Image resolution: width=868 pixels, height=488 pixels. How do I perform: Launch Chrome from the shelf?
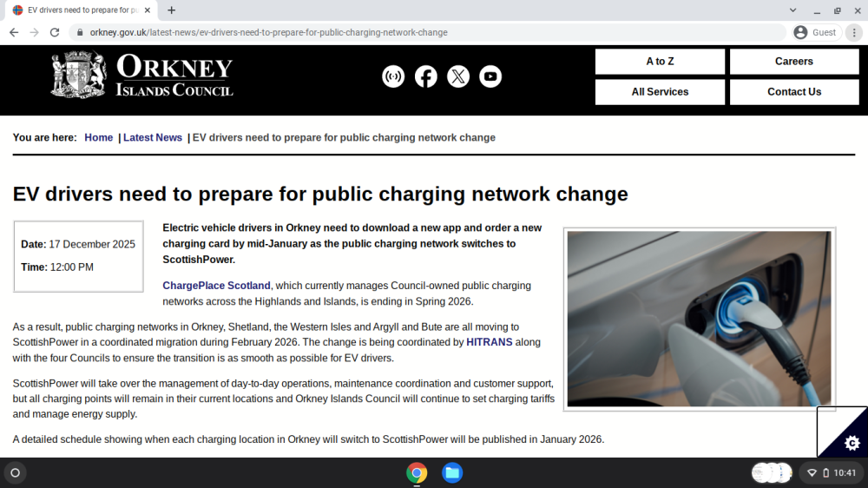point(417,473)
